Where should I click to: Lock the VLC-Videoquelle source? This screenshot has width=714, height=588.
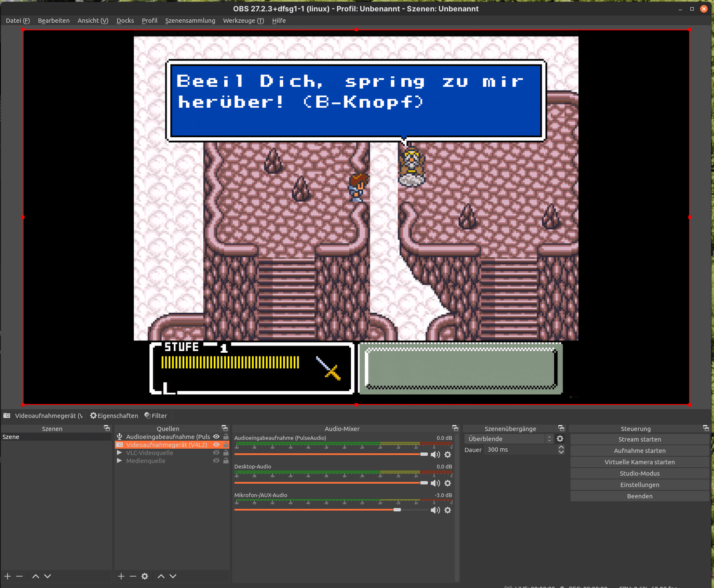click(x=226, y=453)
